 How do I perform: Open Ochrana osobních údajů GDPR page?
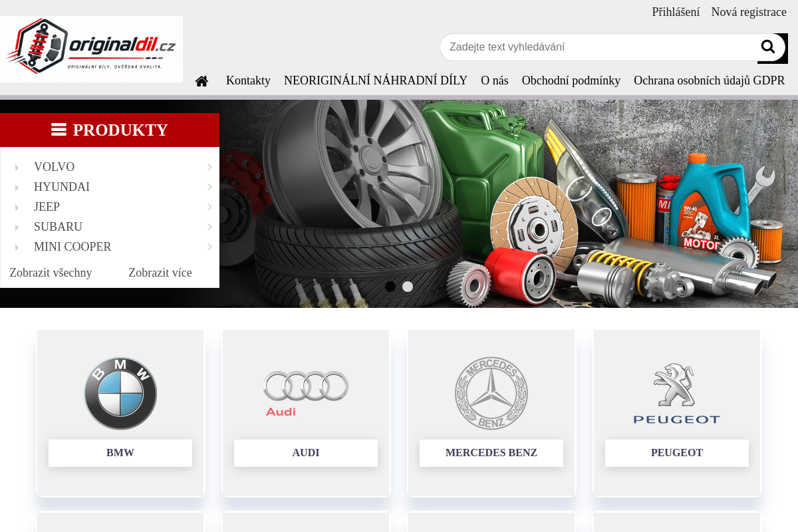710,80
